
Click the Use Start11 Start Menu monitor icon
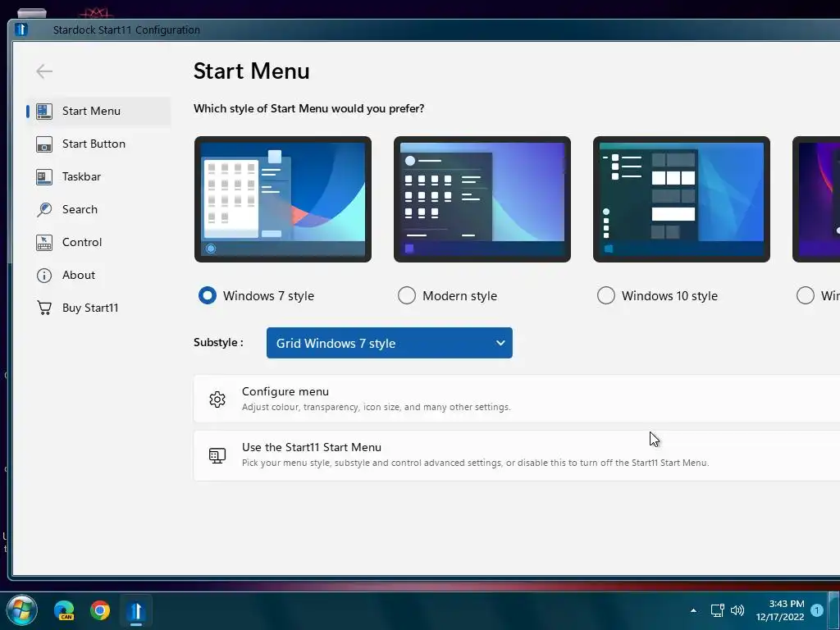point(217,455)
